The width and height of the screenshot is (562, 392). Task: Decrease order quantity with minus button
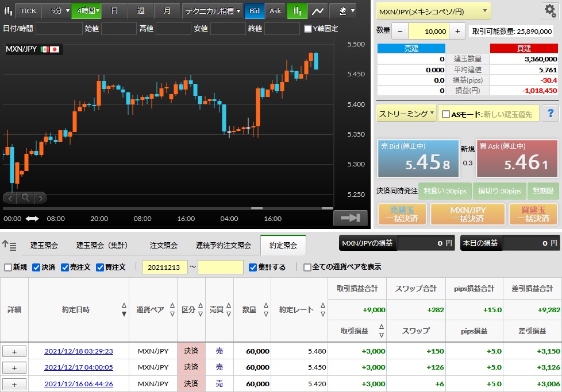tap(401, 32)
